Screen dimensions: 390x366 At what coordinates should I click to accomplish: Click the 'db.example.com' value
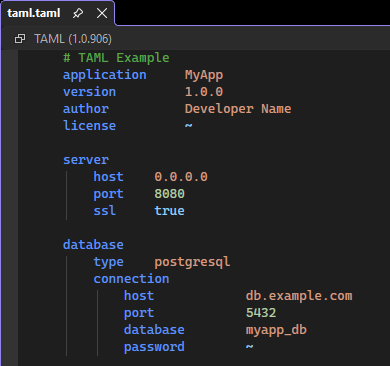(299, 296)
